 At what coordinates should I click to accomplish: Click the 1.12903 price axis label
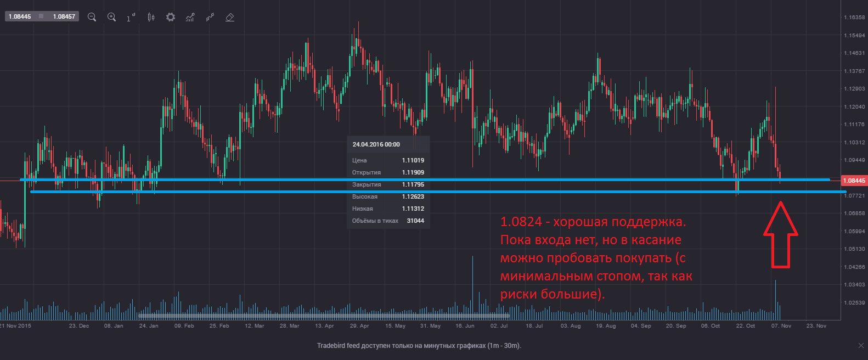pos(854,89)
